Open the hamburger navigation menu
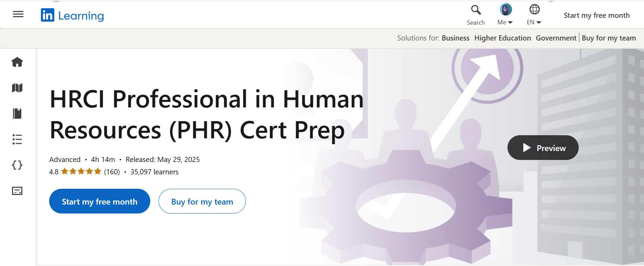 point(18,14)
